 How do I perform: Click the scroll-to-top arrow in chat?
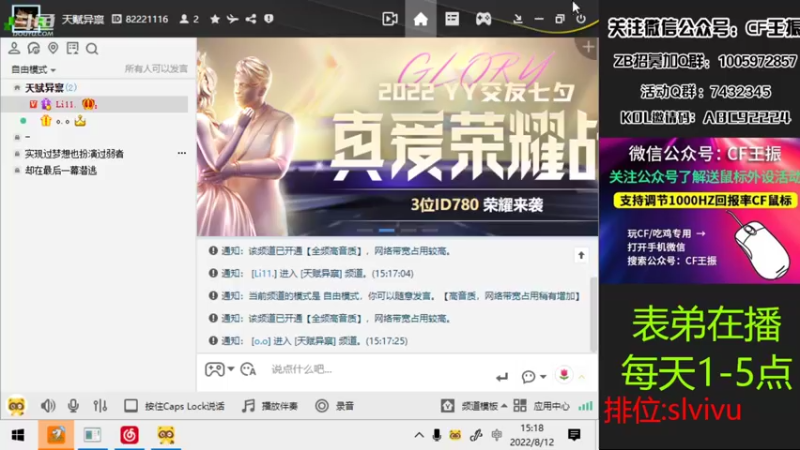581,255
